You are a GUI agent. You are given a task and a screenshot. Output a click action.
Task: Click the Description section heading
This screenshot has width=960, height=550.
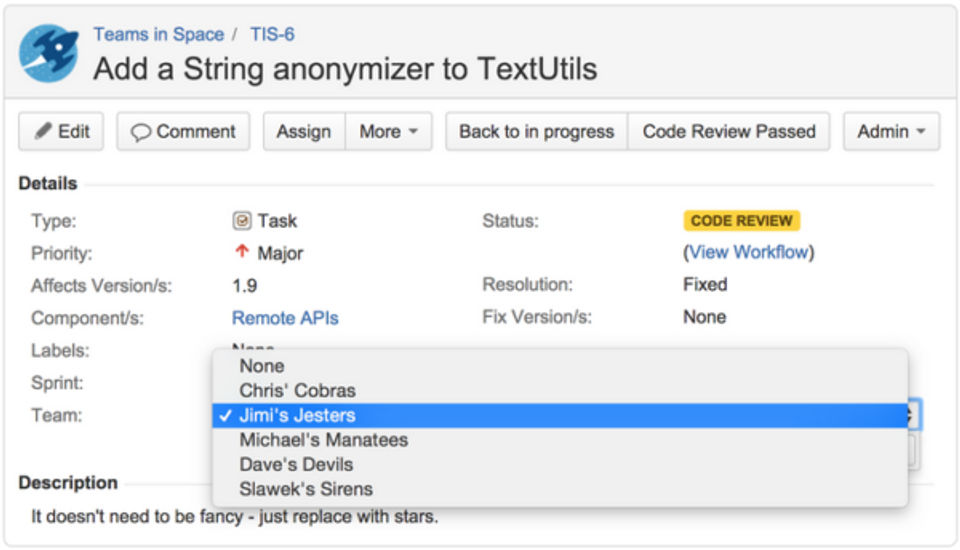(68, 483)
